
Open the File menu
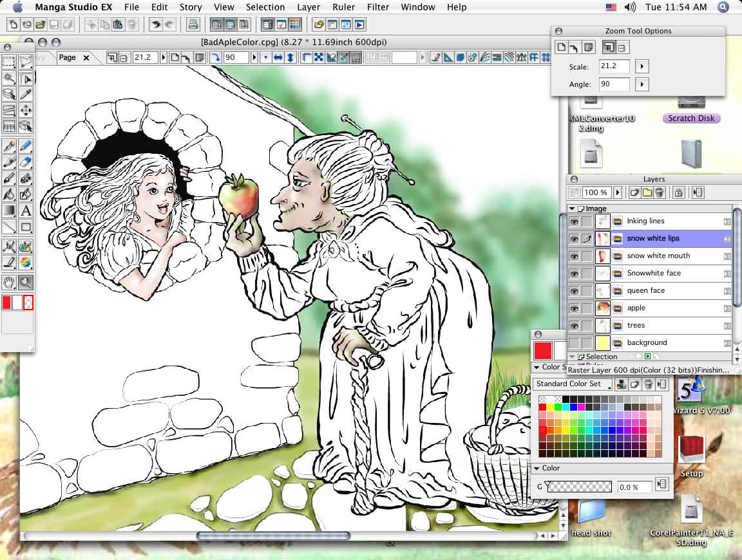(x=131, y=7)
